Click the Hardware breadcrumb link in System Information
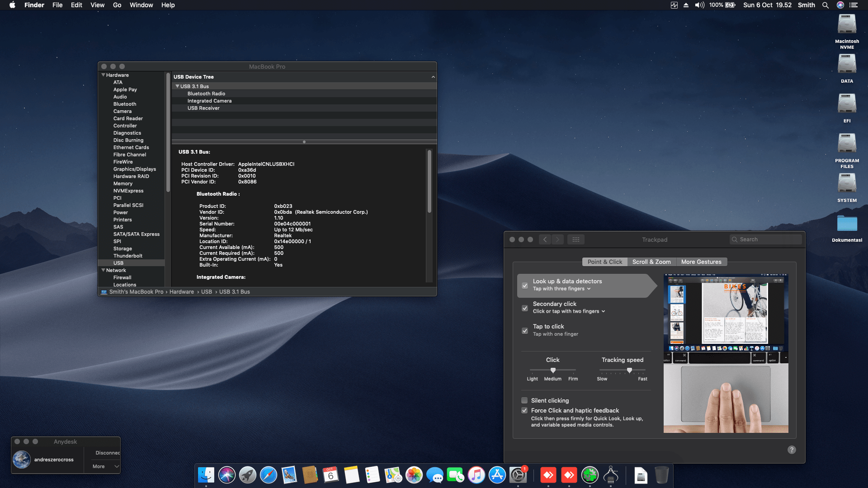 pos(182,291)
